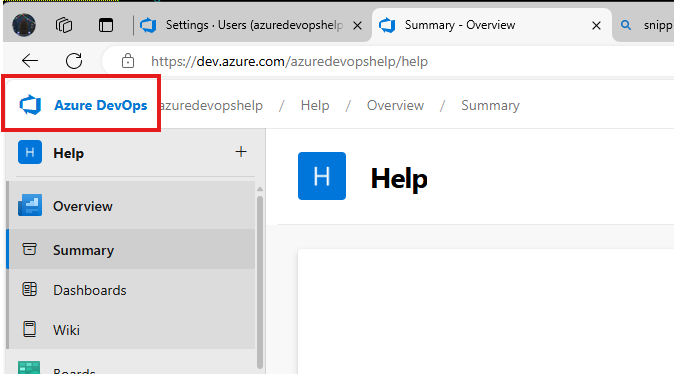Open the Overview breadcrumb link
Viewport: 674px width, 374px height.
395,105
